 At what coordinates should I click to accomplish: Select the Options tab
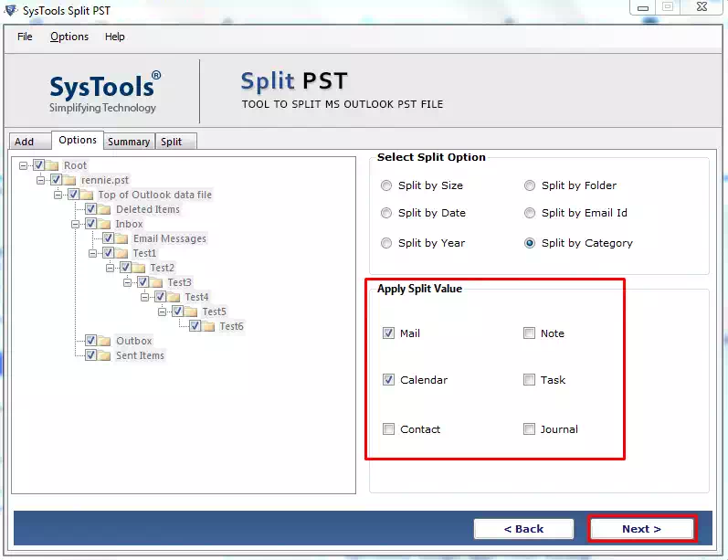tap(77, 140)
